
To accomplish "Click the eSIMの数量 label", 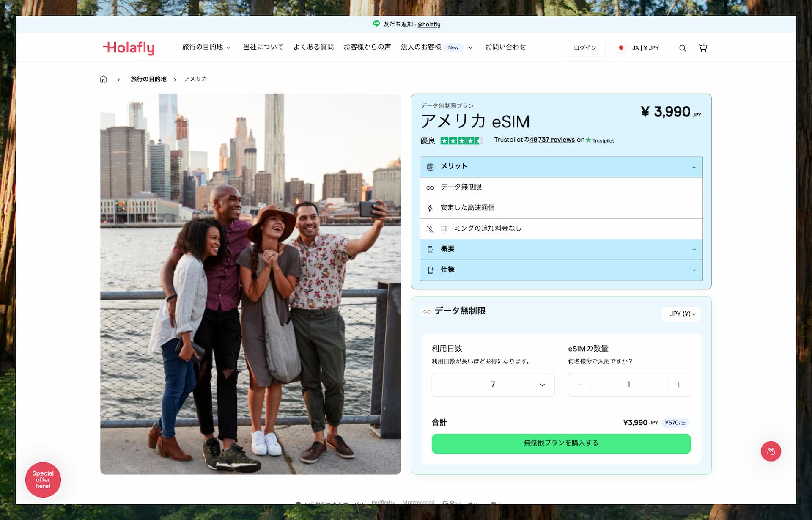I will 588,349.
